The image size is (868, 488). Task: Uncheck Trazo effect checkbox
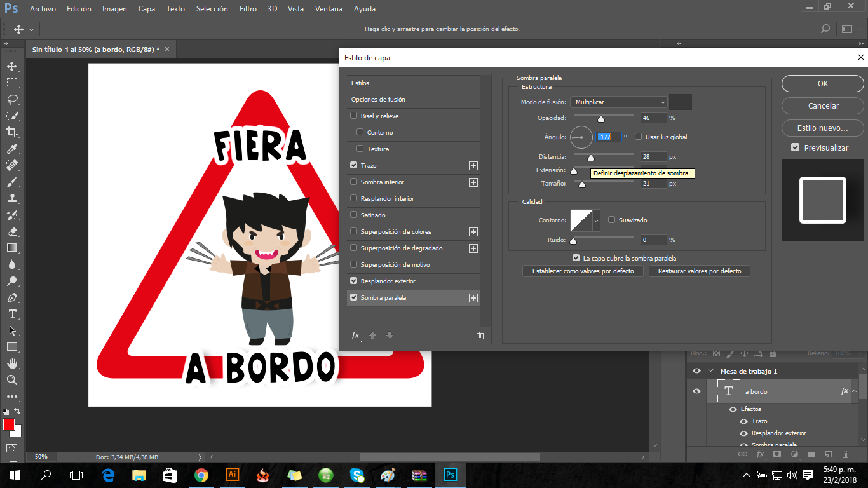354,165
